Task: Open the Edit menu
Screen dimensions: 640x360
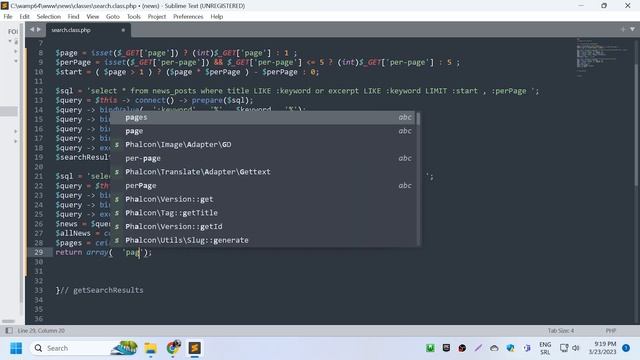Action: pos(24,17)
